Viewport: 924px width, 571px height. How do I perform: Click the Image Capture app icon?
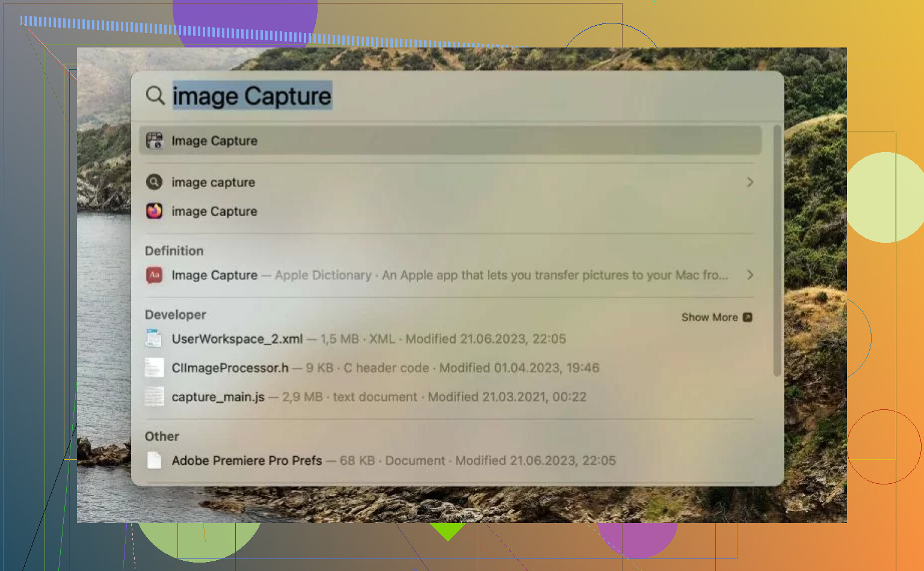[x=155, y=141]
